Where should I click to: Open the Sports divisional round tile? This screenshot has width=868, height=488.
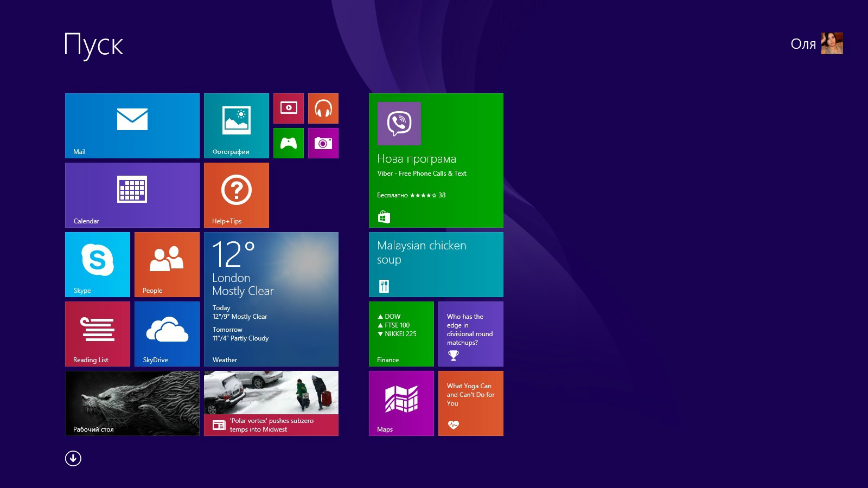(x=471, y=334)
